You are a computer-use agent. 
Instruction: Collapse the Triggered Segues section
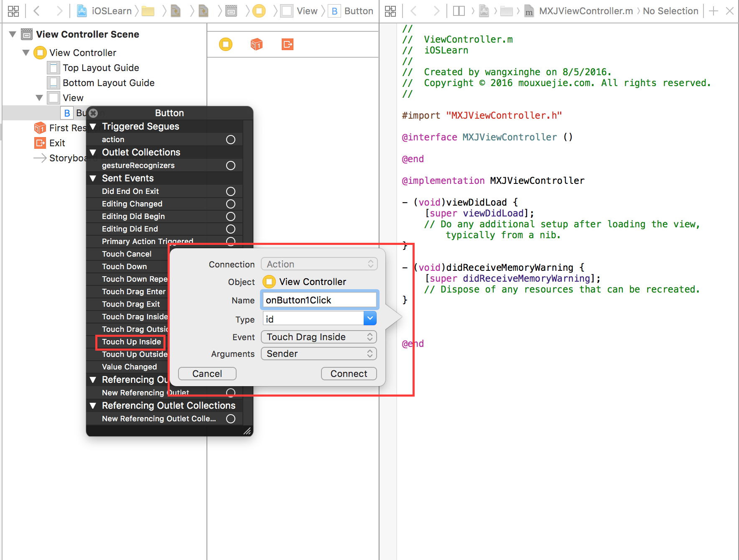[x=93, y=126]
